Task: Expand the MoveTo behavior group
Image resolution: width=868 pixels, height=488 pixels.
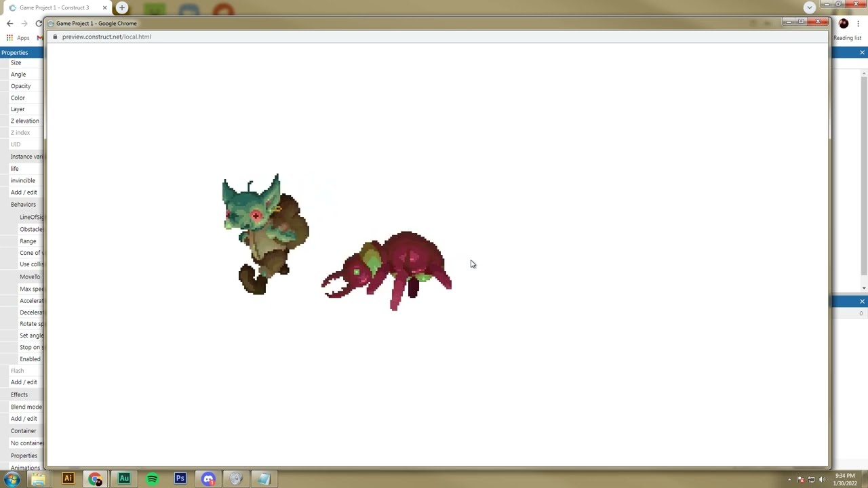Action: 30,277
